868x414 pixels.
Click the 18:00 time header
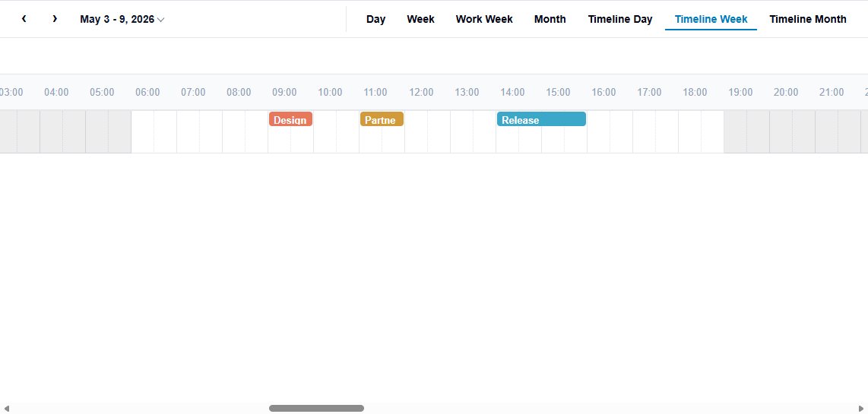(695, 93)
